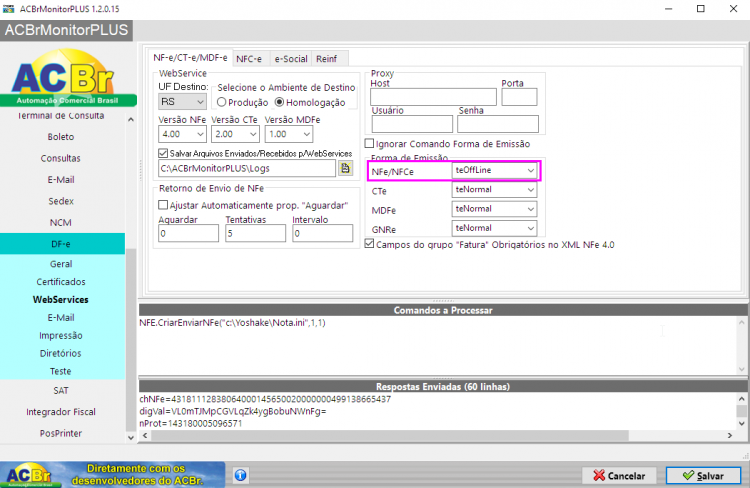The image size is (750, 488).
Task: Click the ACBr logo in sidebar
Action: (68, 78)
